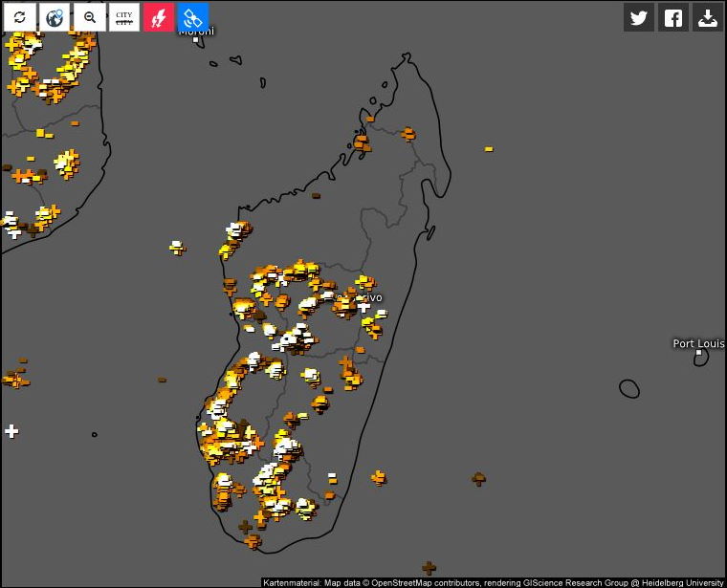This screenshot has width=727, height=588.
Task: Click the zoom out magnifier icon
Action: 90,17
